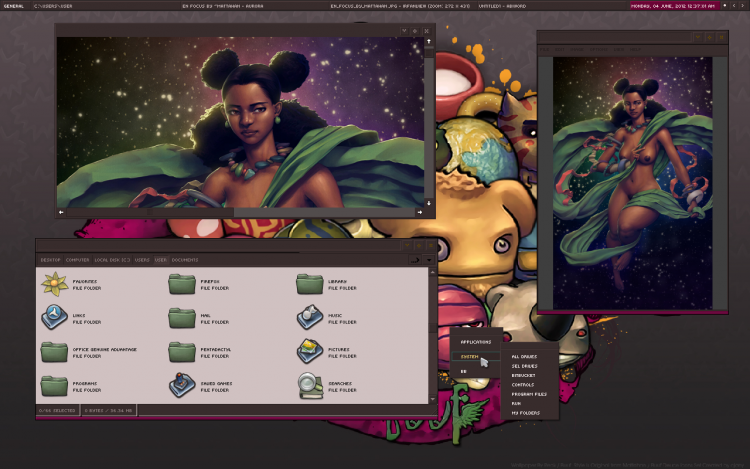The width and height of the screenshot is (750, 469).
Task: Open the Favorites folder icon
Action: 54,286
